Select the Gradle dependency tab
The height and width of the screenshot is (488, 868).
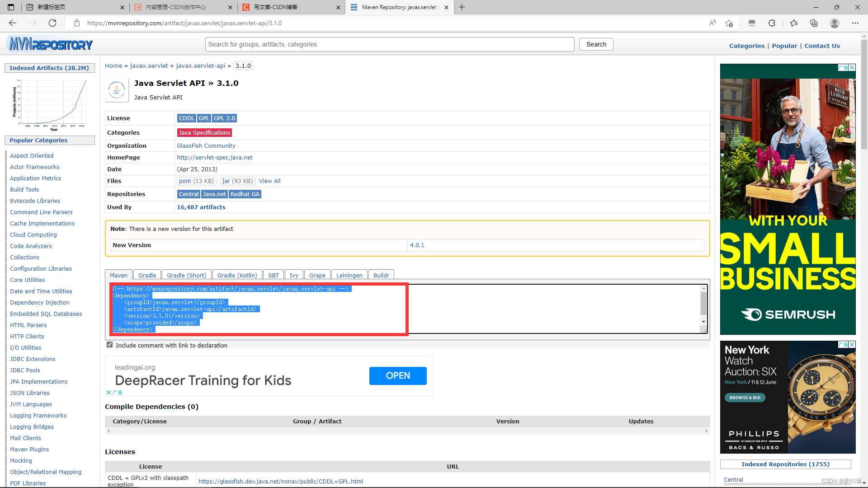pyautogui.click(x=147, y=275)
